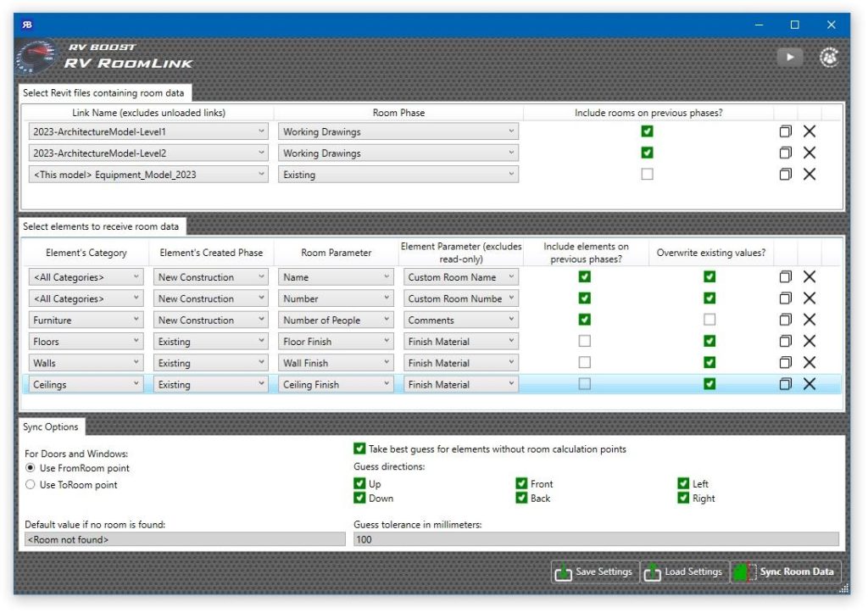Delete the Equipment_Model_2023 link row
This screenshot has width=868, height=613.
[810, 175]
